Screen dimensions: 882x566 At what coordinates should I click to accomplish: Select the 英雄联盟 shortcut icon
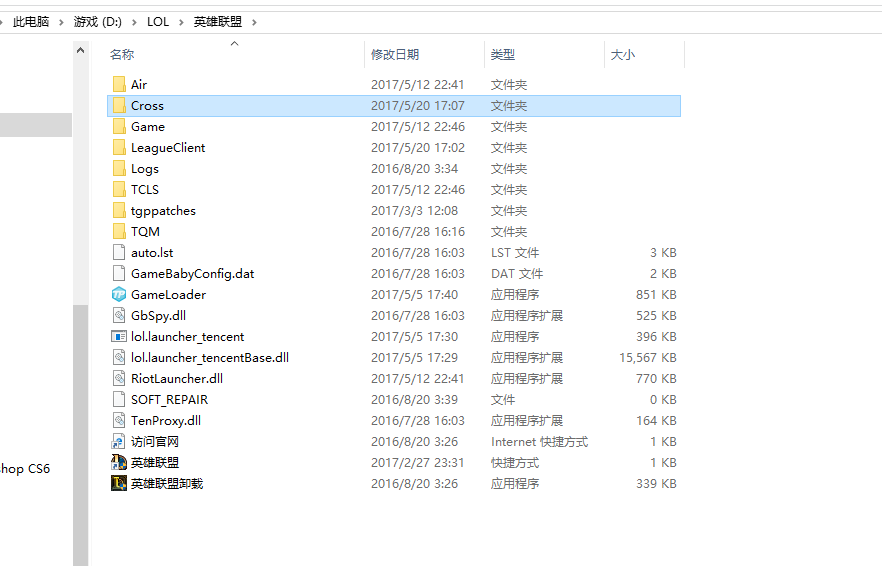119,462
